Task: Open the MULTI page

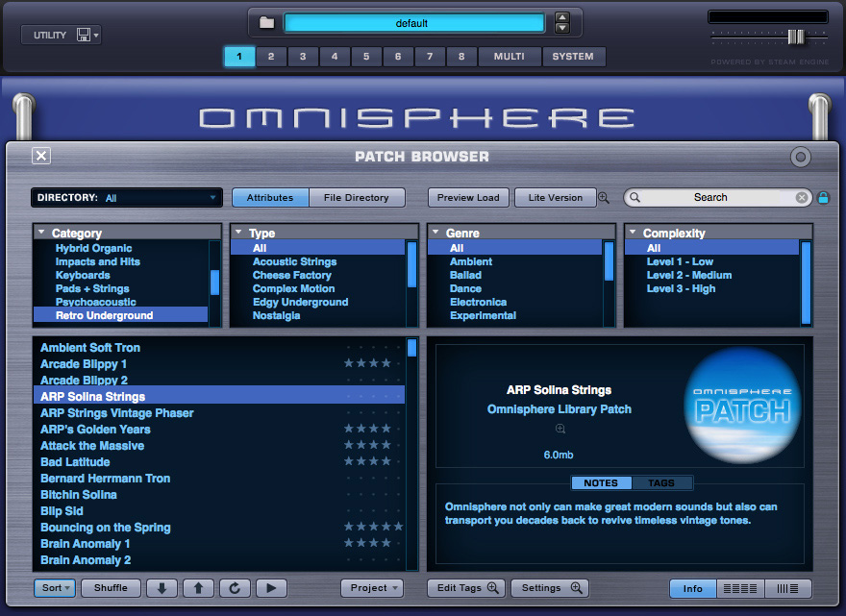Action: (x=510, y=56)
